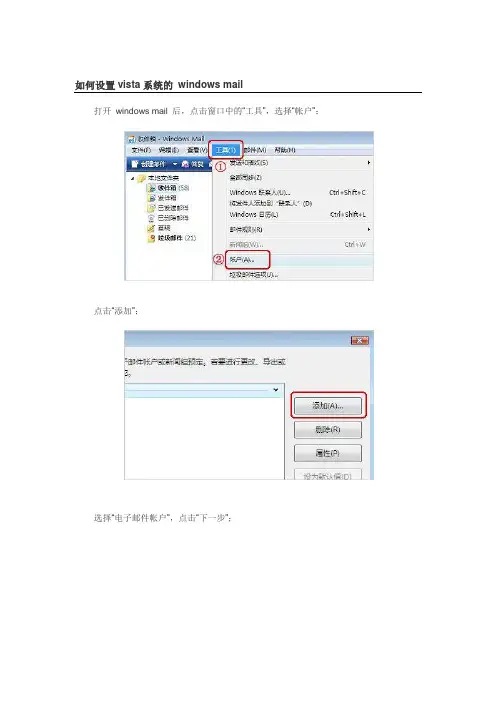
Task: Click the Reply (答复) toolbar icon
Action: point(185,164)
